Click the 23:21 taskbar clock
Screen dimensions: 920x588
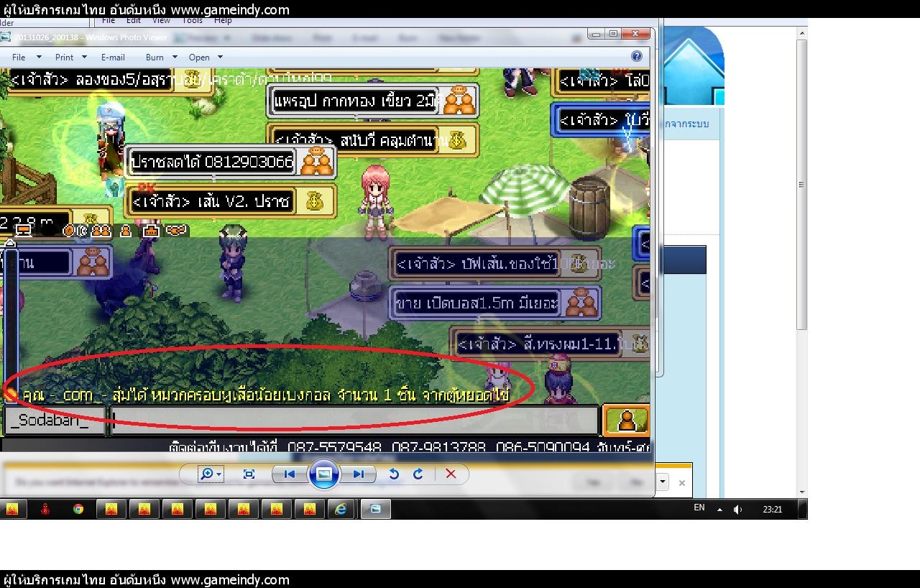(773, 509)
